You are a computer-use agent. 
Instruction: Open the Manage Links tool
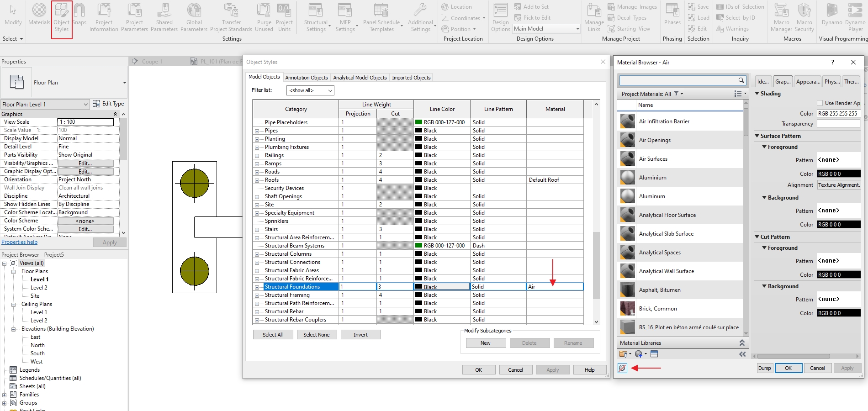pyautogui.click(x=593, y=16)
